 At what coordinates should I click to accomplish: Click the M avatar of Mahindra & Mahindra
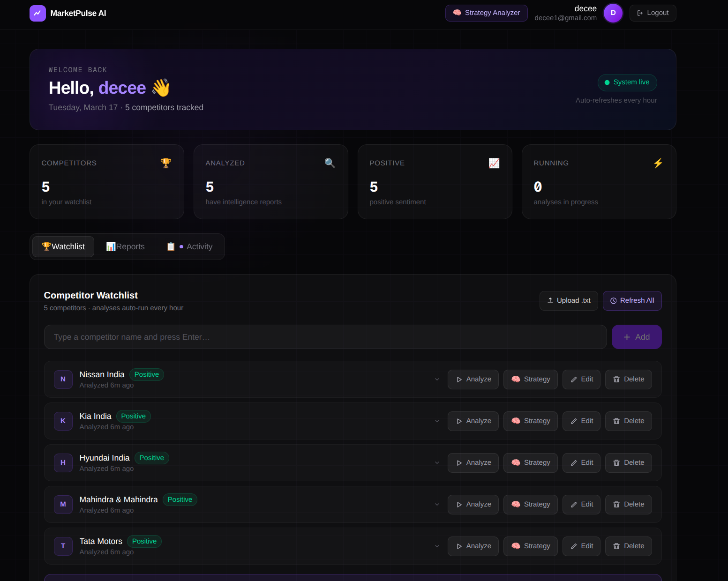click(63, 505)
